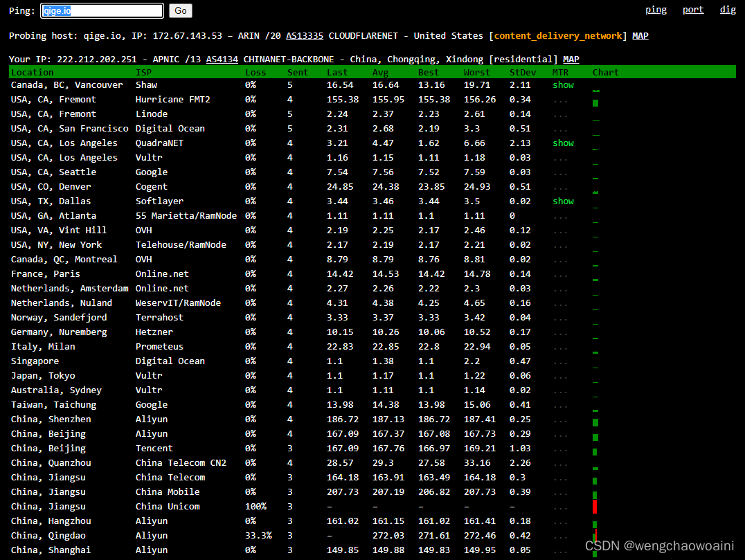Open the AS4134 link
Image resolution: width=745 pixels, height=560 pixels.
pyautogui.click(x=222, y=60)
